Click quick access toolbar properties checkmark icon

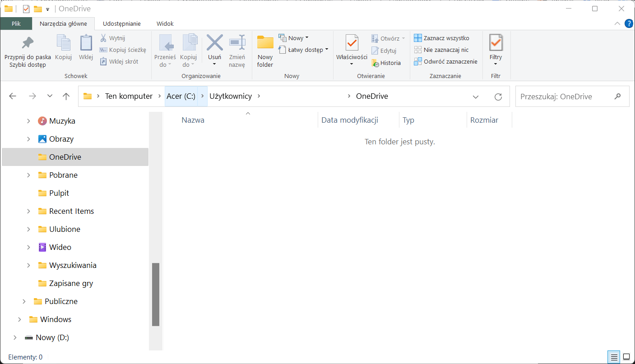(x=26, y=9)
